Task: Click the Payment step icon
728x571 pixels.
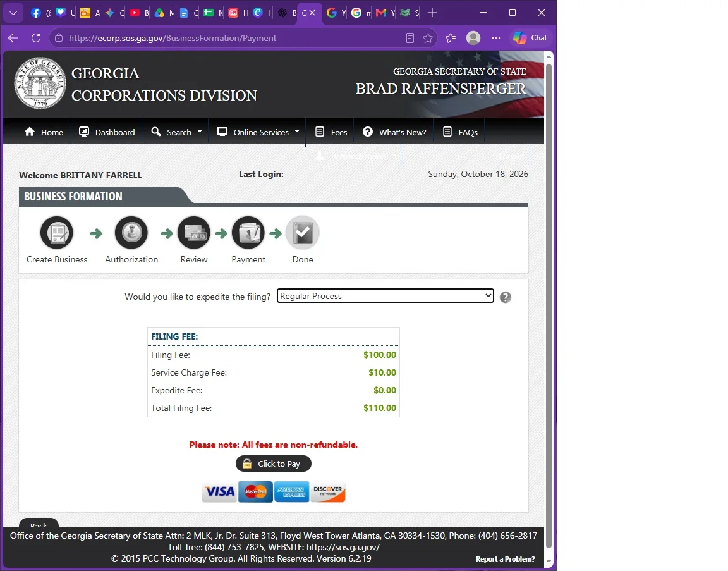Action: click(248, 233)
